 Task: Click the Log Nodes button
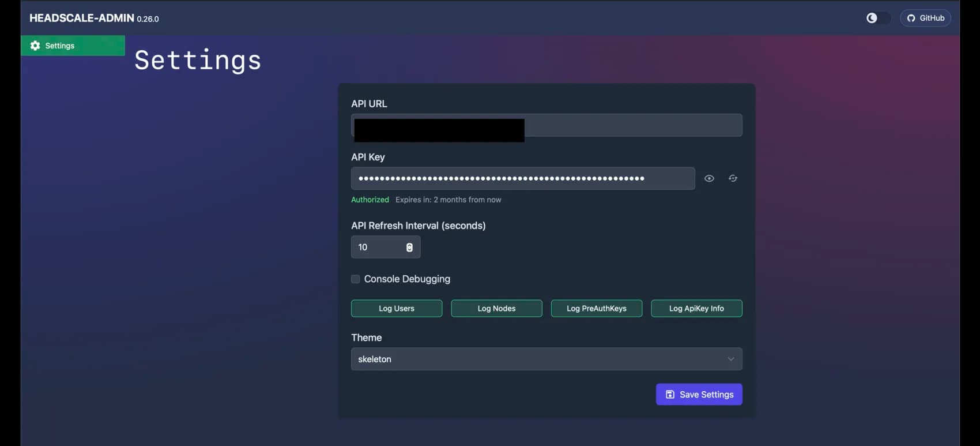coord(496,309)
